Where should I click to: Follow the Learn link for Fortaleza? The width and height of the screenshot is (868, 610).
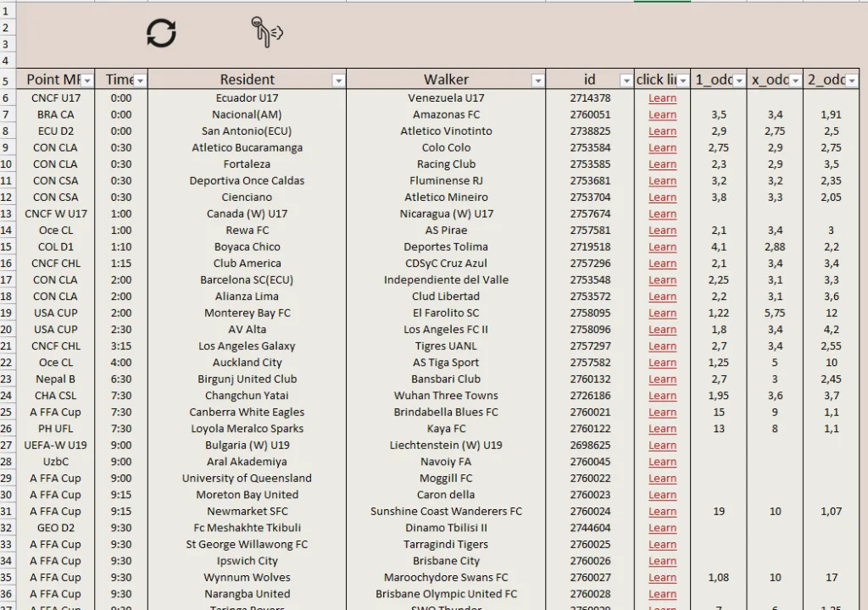pyautogui.click(x=662, y=164)
